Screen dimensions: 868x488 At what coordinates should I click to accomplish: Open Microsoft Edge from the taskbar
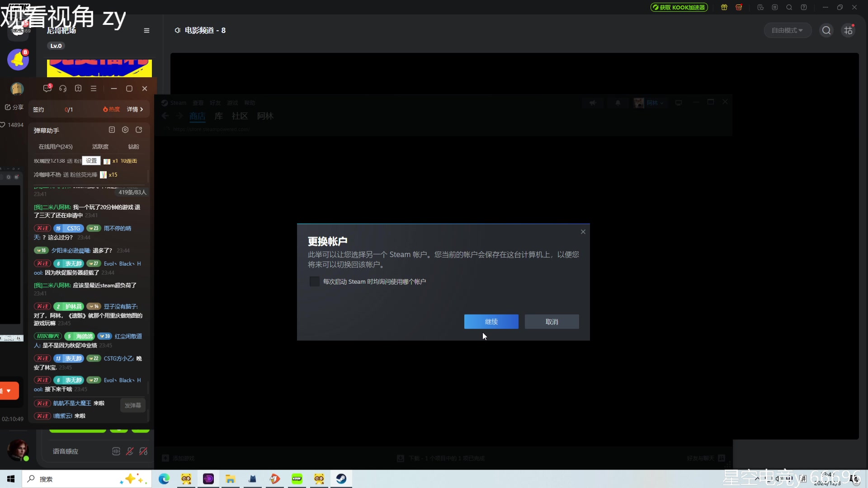tap(164, 479)
